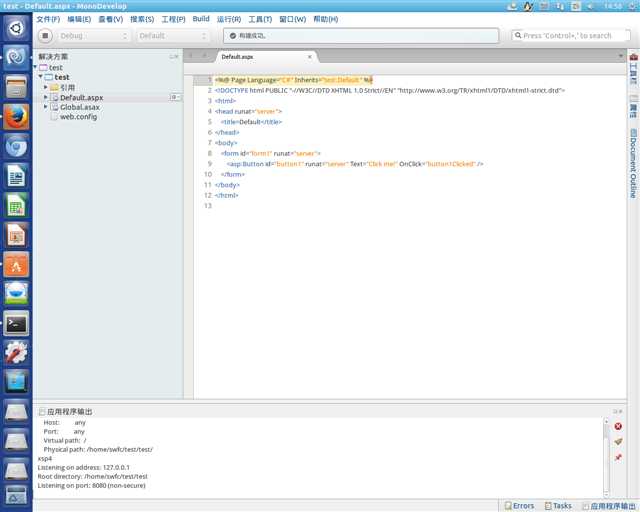This screenshot has width=640, height=512.
Task: Open the Errors pad
Action: (x=519, y=505)
